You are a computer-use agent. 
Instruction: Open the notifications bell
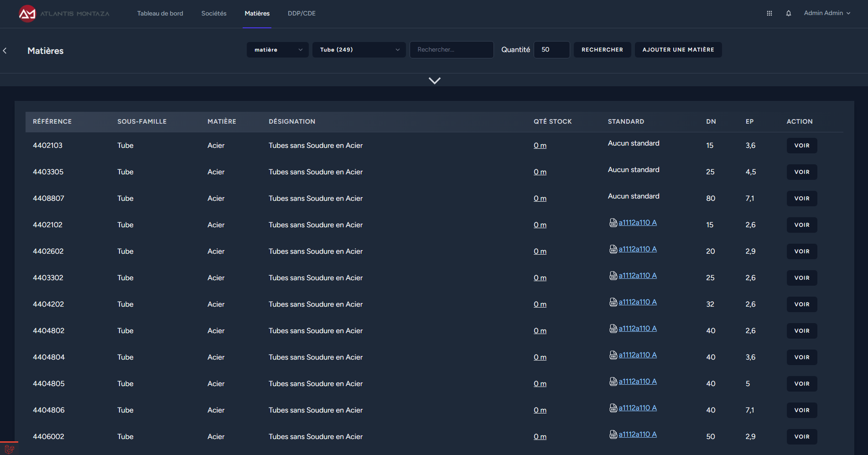[788, 13]
